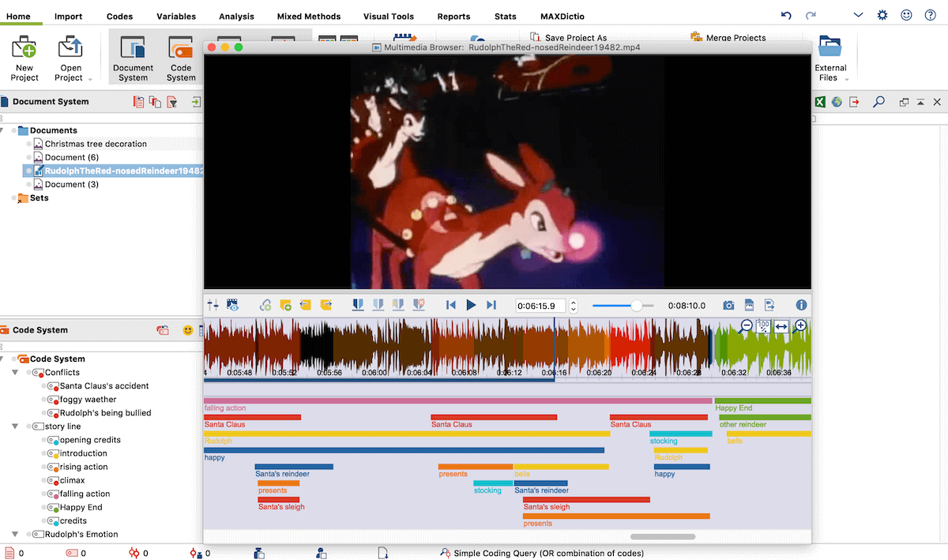Viewport: 948px width, 560px height.
Task: Collapse the story line code group
Action: pos(15,427)
